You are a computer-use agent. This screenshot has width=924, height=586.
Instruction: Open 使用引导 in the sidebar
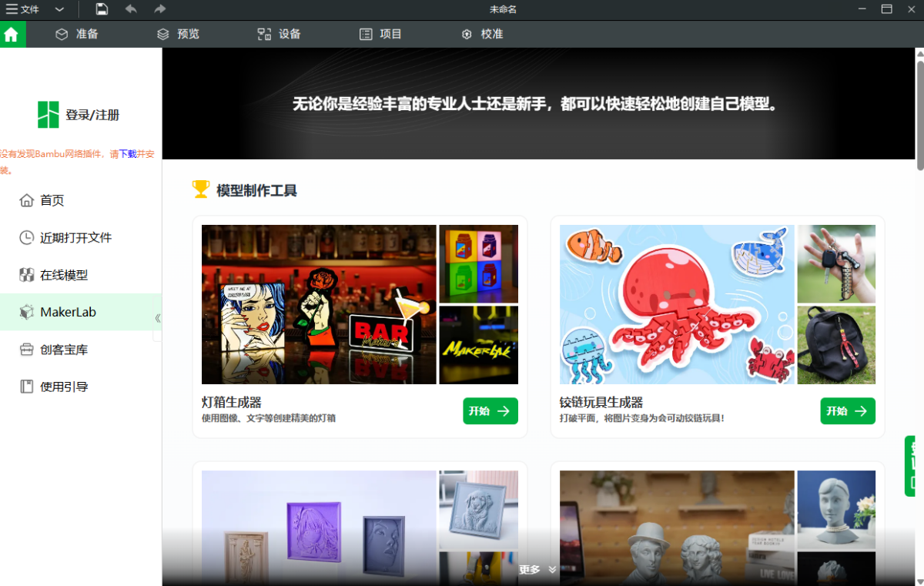pos(80,387)
